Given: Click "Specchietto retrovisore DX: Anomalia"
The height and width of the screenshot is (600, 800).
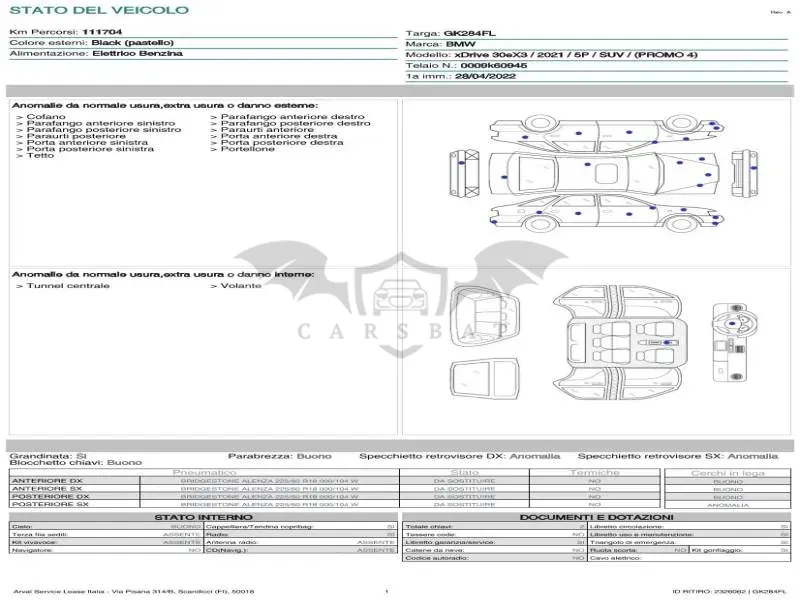Looking at the screenshot, I should [x=460, y=456].
